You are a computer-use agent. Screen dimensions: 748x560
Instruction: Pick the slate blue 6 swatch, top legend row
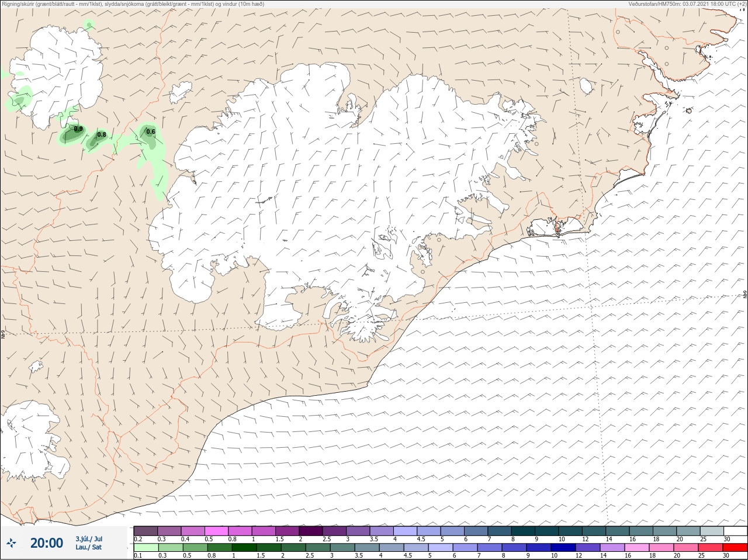pos(476,531)
